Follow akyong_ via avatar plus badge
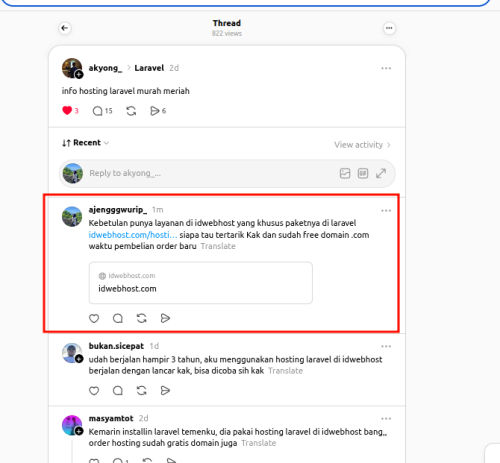Viewport: 500px width, 463px height. tap(79, 75)
